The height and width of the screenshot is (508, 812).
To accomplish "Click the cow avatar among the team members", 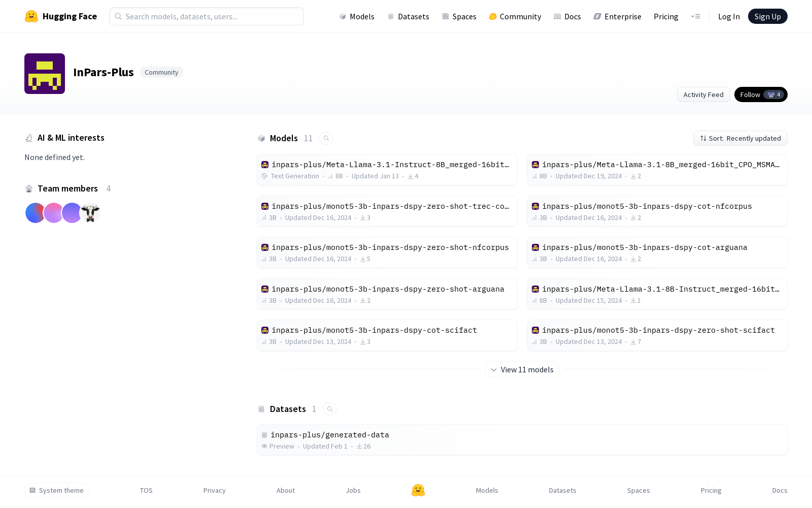I will [90, 213].
